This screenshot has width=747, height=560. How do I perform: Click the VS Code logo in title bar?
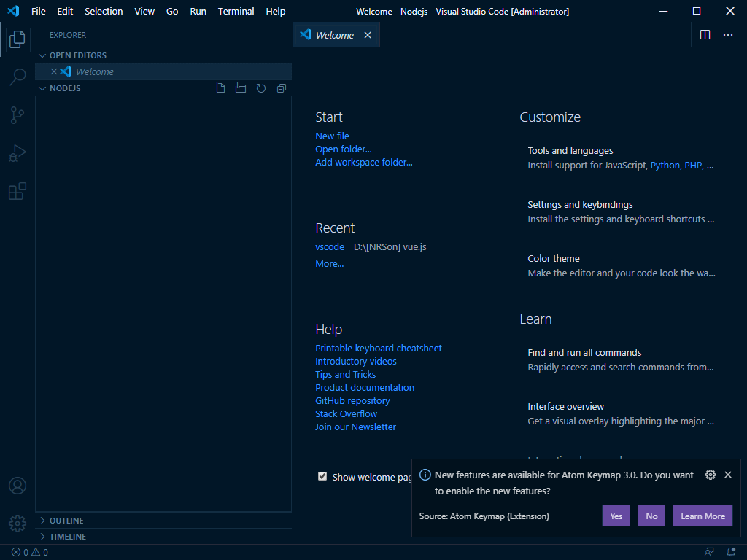point(13,11)
